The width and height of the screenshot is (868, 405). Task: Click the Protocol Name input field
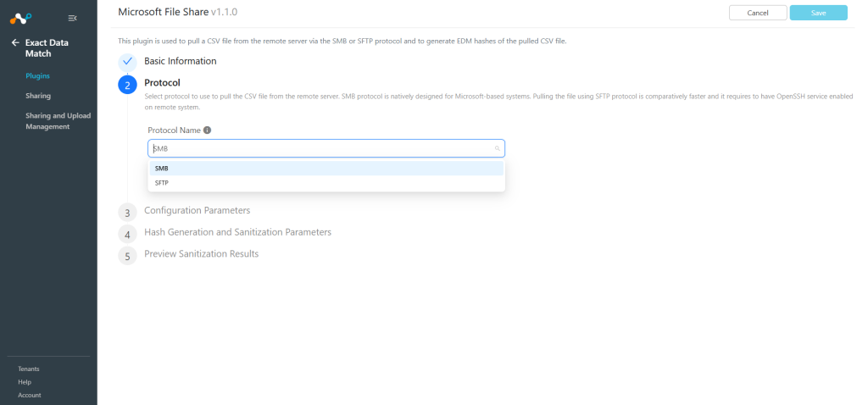[x=326, y=148]
